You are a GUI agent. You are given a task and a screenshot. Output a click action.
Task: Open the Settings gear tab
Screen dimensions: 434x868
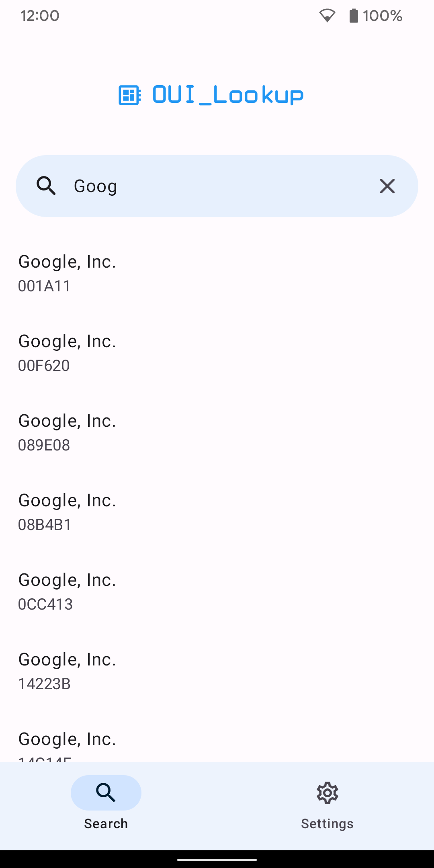327,793
